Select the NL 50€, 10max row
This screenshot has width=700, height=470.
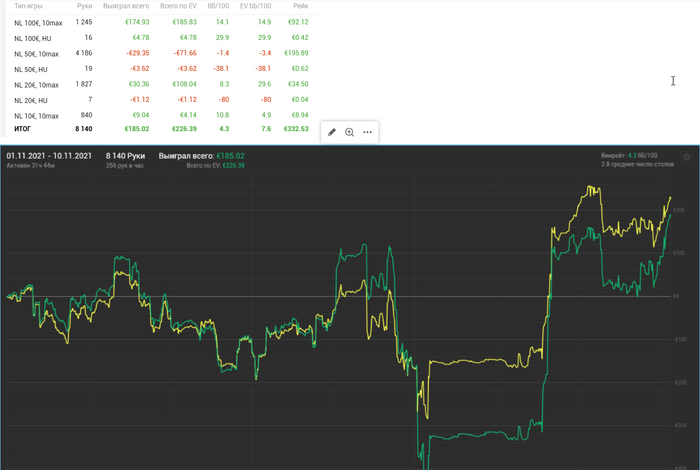tap(161, 54)
